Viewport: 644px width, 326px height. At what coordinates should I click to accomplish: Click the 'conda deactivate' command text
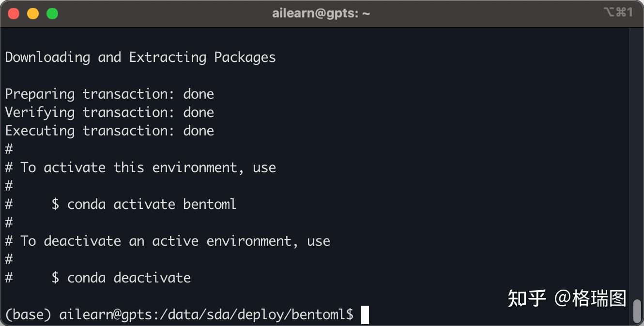[x=129, y=278]
